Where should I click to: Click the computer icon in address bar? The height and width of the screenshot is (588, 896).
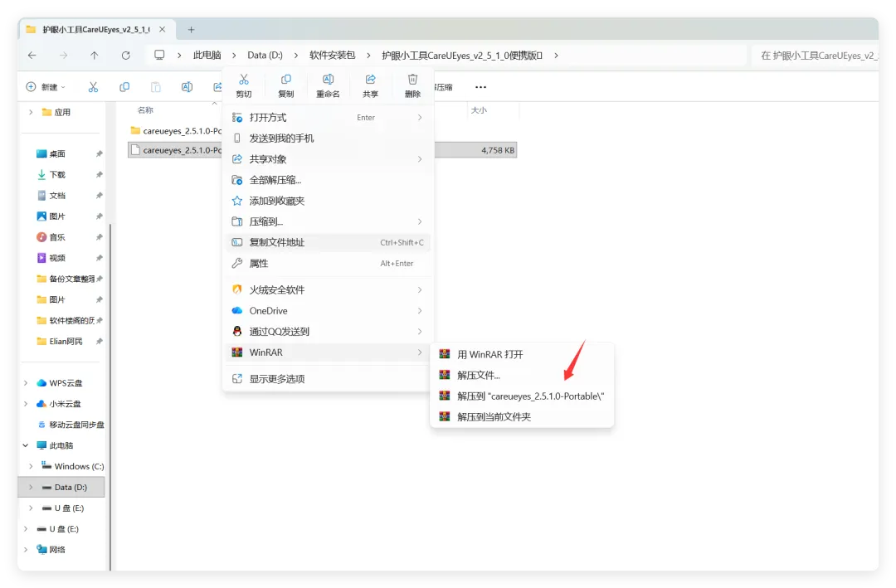pyautogui.click(x=159, y=55)
